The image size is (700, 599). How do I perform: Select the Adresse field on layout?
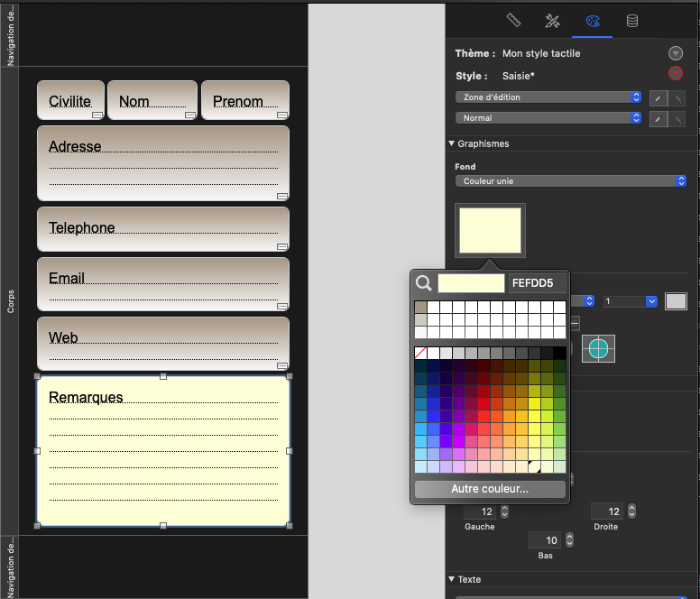pyautogui.click(x=162, y=163)
